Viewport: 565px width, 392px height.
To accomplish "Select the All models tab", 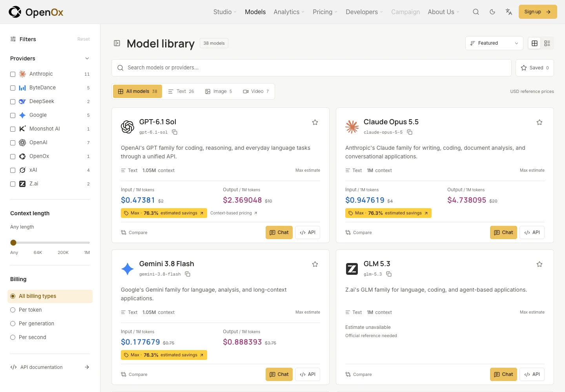I will 137,91.
